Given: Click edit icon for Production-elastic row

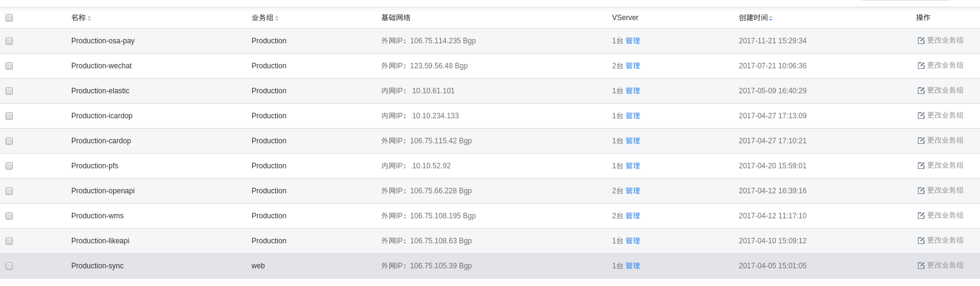Looking at the screenshot, I should (921, 91).
